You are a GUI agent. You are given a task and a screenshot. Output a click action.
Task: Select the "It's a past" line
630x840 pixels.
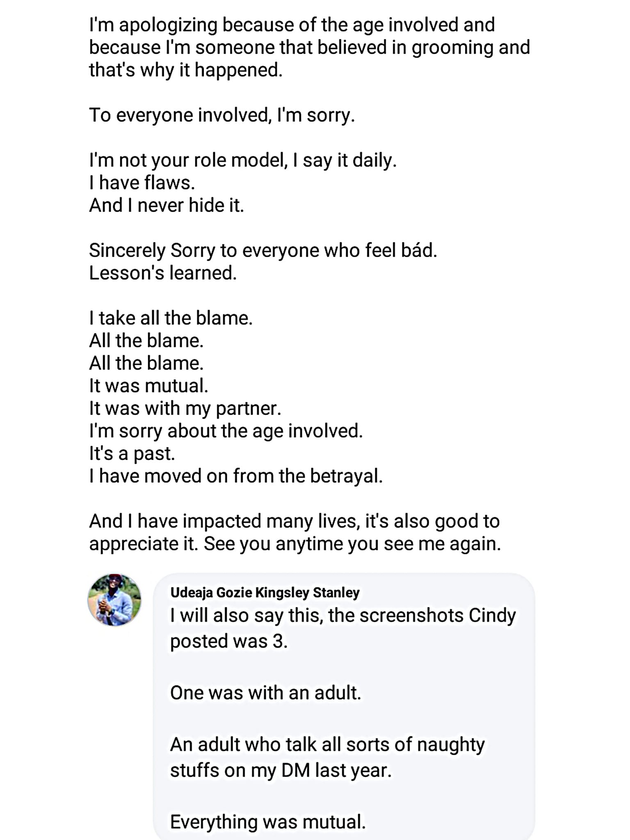point(132,454)
